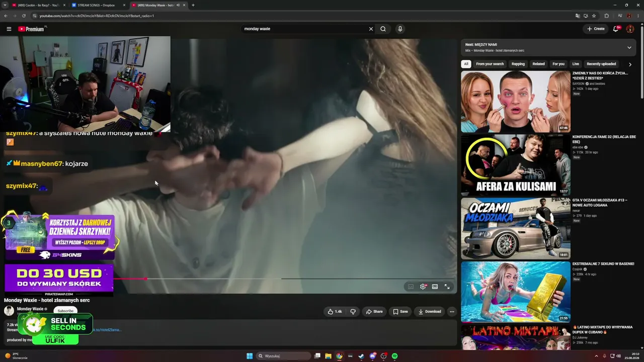The image size is (644, 362).
Task: Share the Monday Waxie video
Action: 374,312
